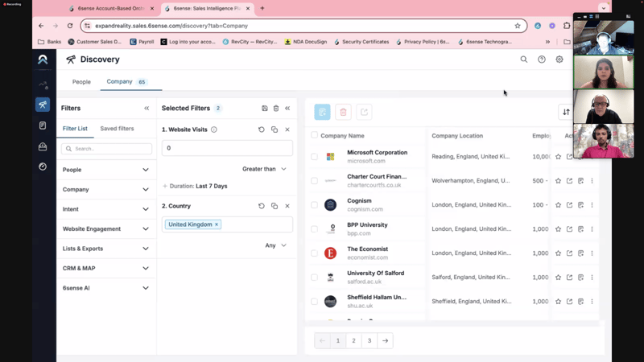This screenshot has width=644, height=362.
Task: Open the dashboard gauge sidebar icon
Action: 43,167
